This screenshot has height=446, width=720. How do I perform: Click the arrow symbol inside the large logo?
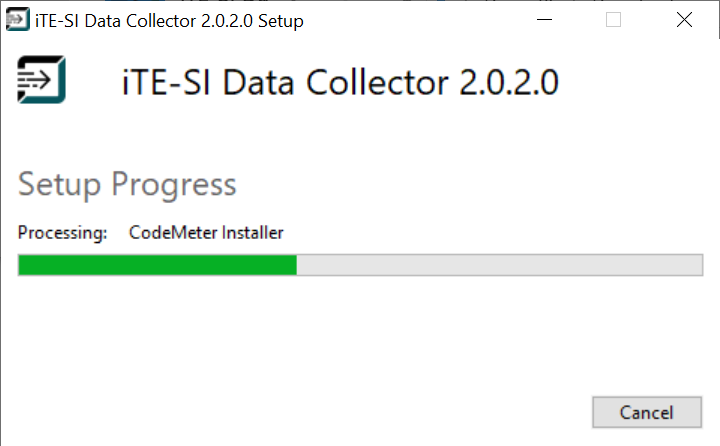pos(37,80)
